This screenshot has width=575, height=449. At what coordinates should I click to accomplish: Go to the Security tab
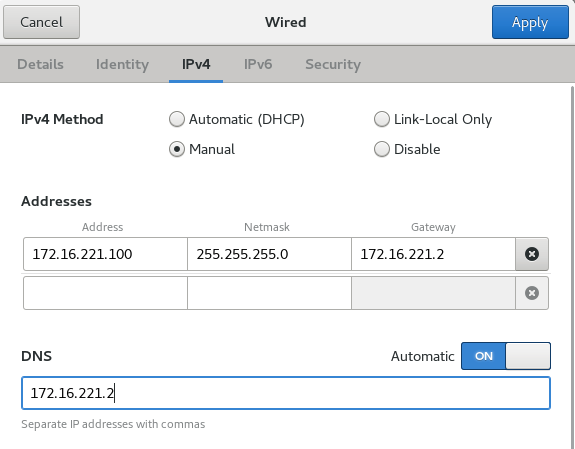pyautogui.click(x=333, y=64)
